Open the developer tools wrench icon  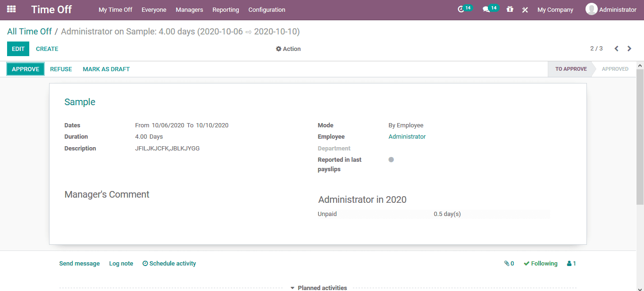[x=525, y=9]
